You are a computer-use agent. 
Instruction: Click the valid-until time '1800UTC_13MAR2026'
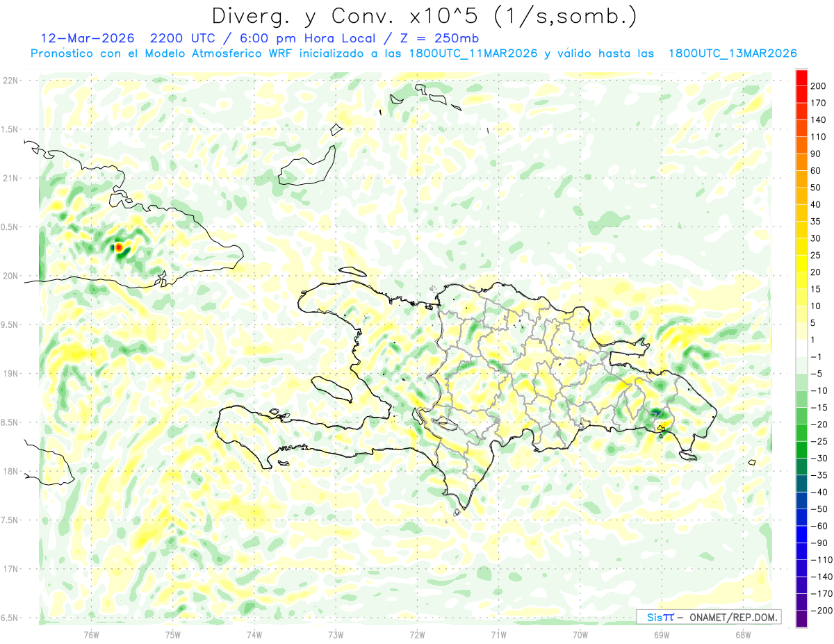[x=732, y=53]
